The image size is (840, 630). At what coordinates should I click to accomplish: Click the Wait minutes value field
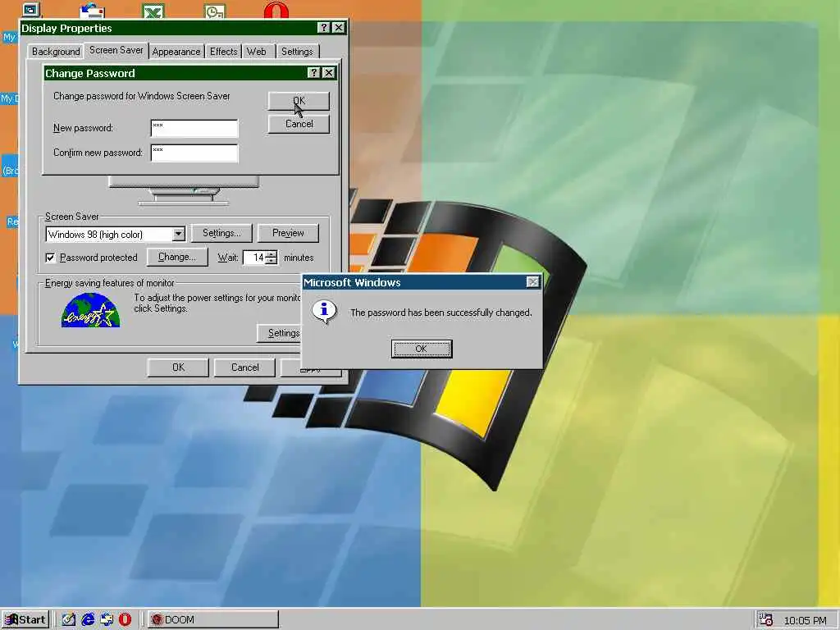[x=255, y=258]
